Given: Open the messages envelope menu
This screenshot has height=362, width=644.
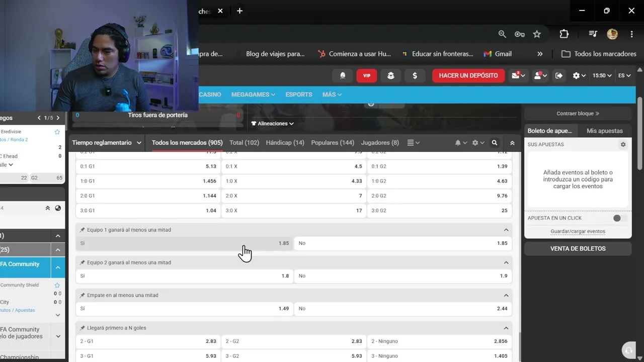Looking at the screenshot, I should (518, 75).
